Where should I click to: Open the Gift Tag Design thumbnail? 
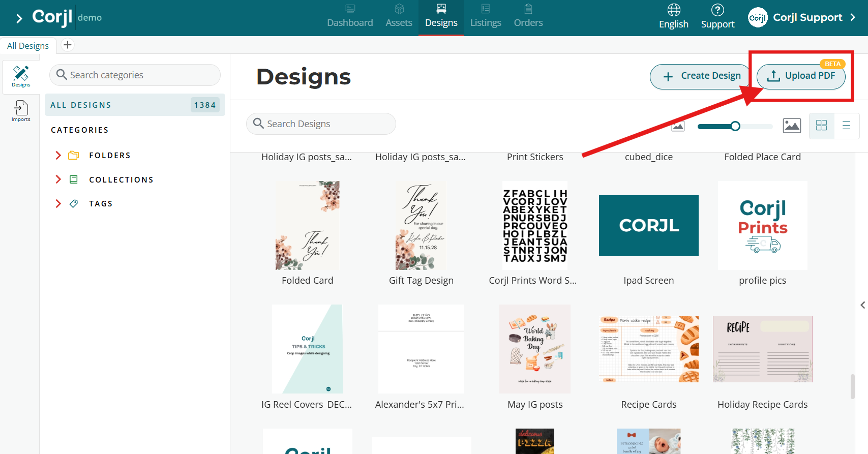click(421, 225)
